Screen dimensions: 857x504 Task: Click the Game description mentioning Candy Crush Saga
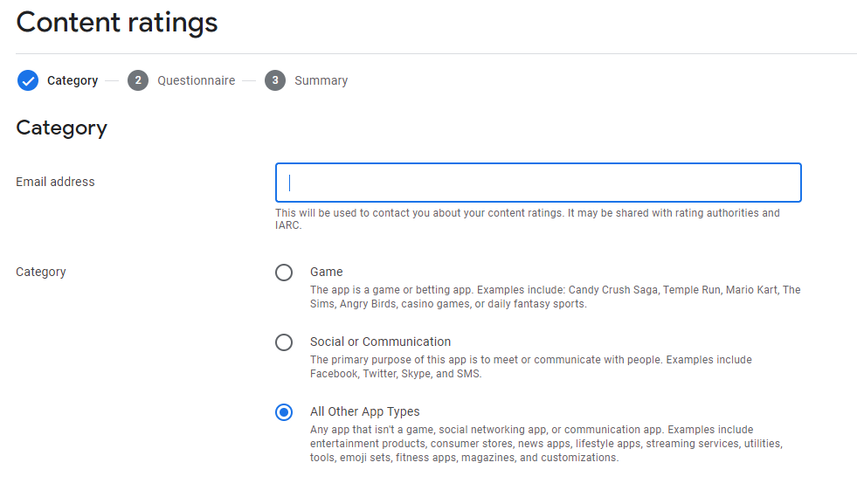(x=555, y=297)
